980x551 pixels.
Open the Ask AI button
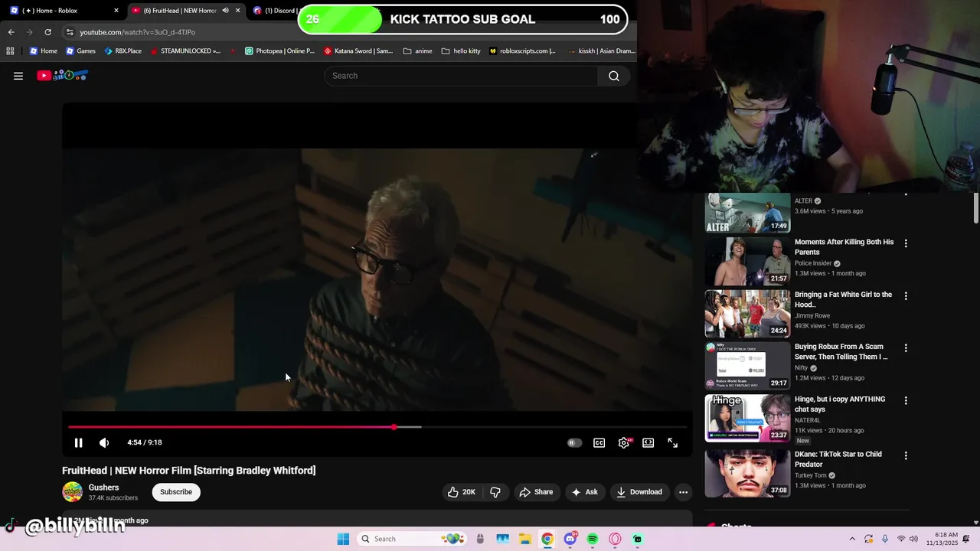click(584, 492)
